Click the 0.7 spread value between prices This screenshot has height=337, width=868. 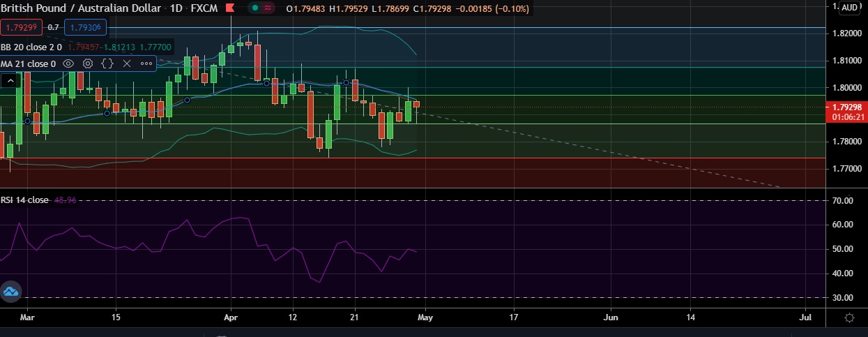click(x=53, y=27)
